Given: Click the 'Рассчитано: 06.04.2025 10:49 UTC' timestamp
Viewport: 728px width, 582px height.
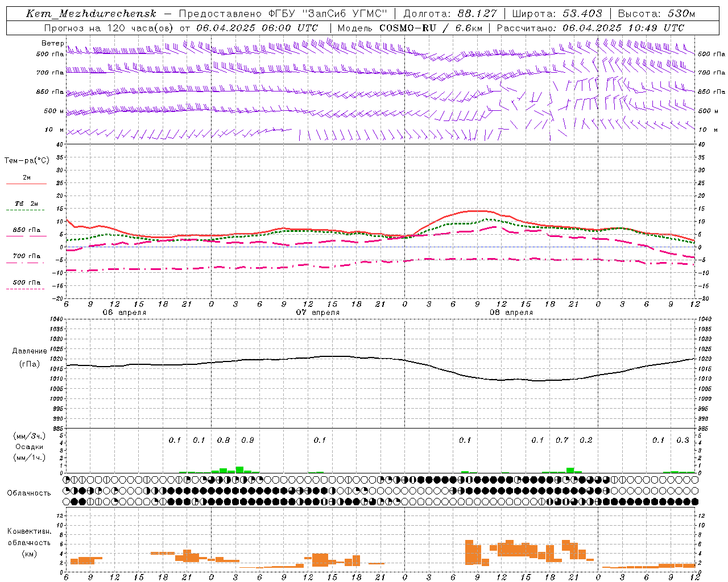Looking at the screenshot, I should [x=590, y=28].
